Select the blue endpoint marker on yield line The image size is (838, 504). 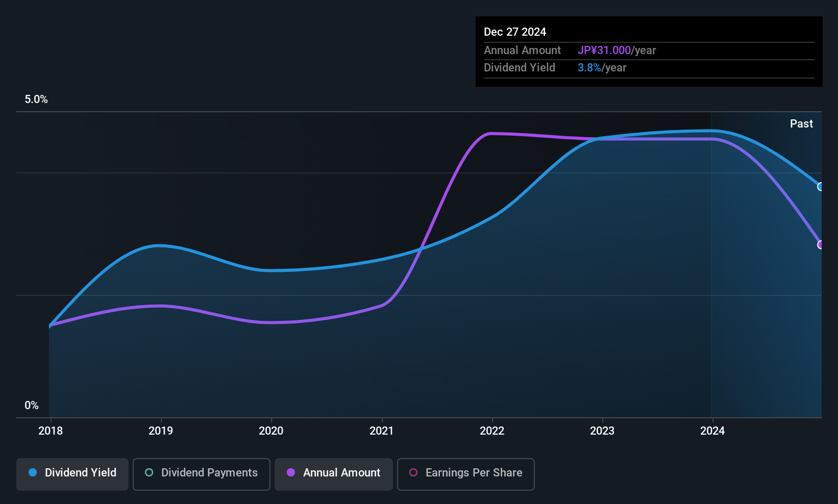coord(821,187)
